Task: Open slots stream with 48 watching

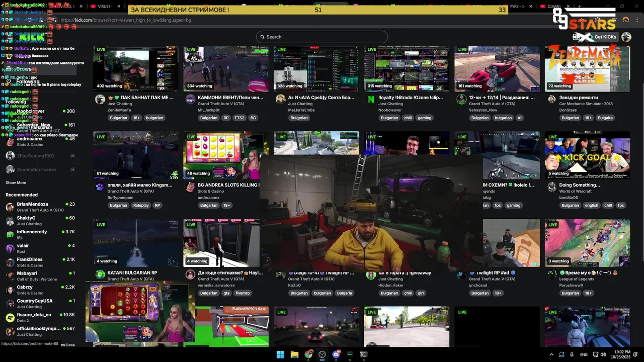Action: tap(221, 155)
